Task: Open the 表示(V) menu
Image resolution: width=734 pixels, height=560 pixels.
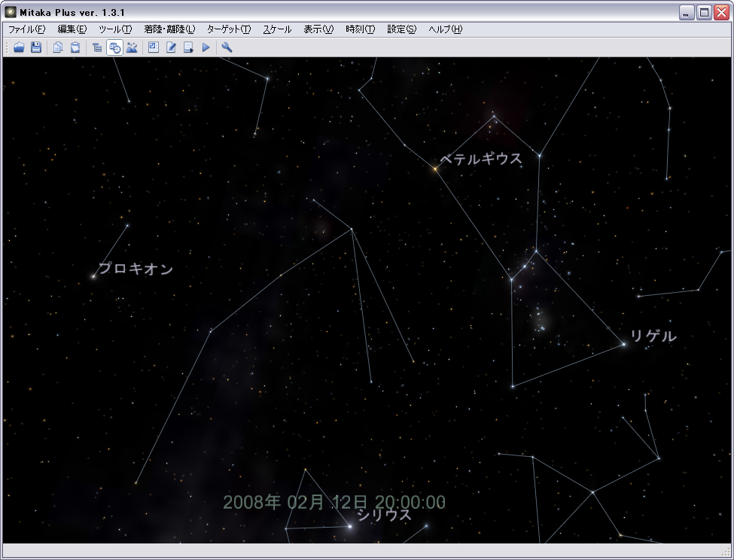Action: coord(318,29)
